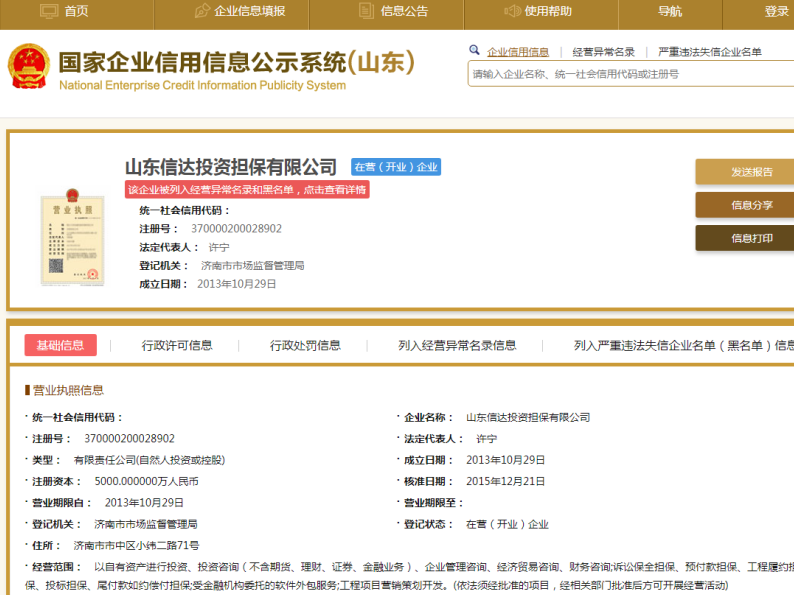Click the red abnormal-list warning banner
Screen dimensions: 794x595
247,189
